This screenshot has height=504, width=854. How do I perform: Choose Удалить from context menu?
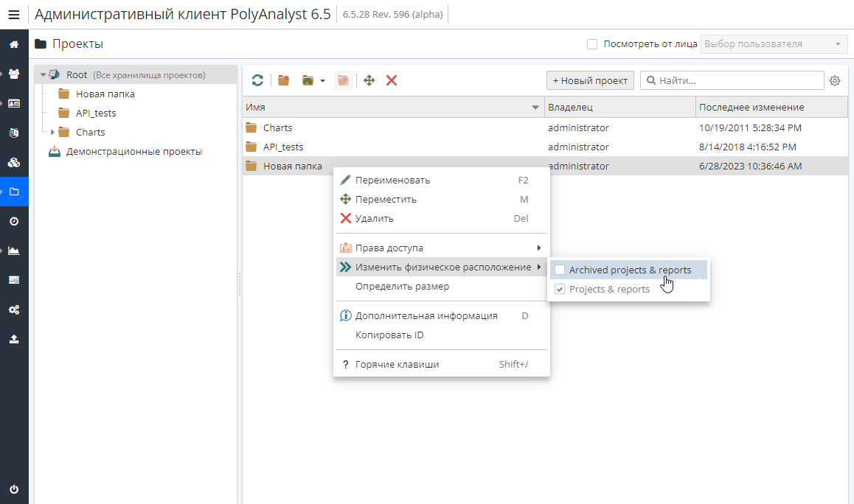(x=442, y=218)
